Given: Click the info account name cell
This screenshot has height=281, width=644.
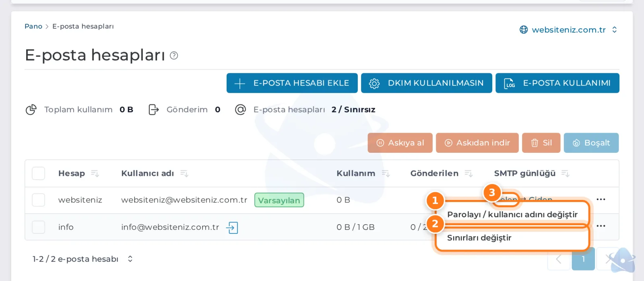Looking at the screenshot, I should [66, 227].
